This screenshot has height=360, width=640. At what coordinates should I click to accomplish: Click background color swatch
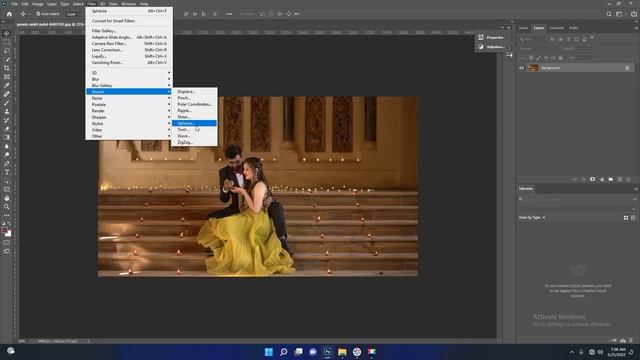point(9,234)
